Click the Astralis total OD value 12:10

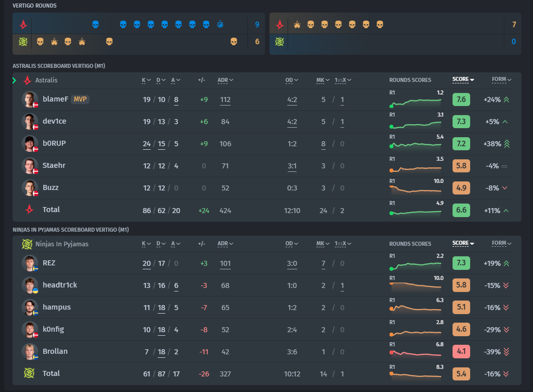point(292,211)
